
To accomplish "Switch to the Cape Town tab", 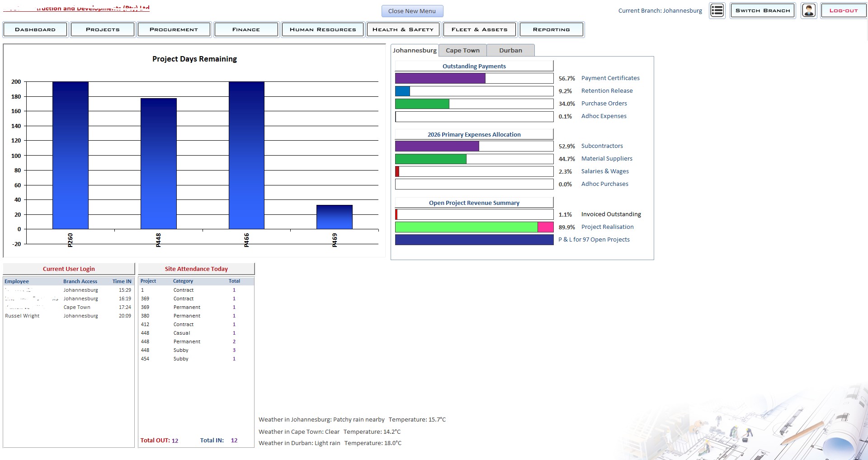I will (x=462, y=50).
